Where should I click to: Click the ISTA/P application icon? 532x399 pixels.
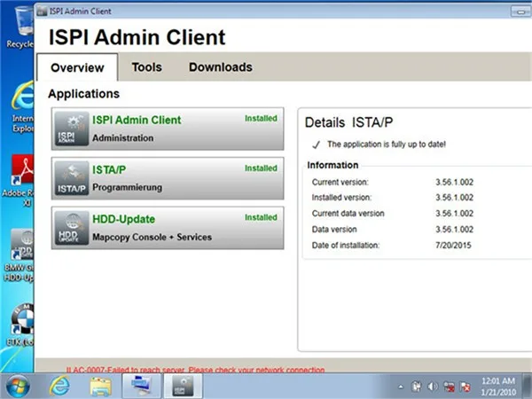point(72,178)
